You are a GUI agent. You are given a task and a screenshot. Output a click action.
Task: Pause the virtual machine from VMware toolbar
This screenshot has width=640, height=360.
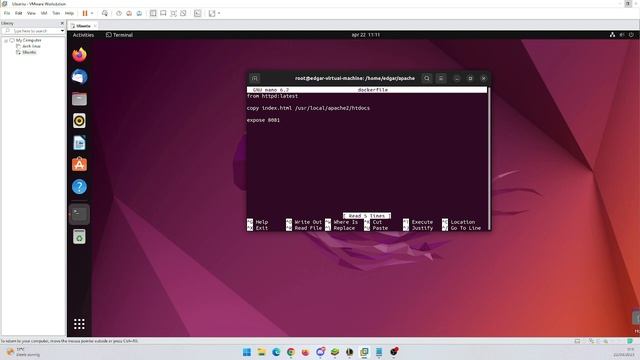click(85, 13)
